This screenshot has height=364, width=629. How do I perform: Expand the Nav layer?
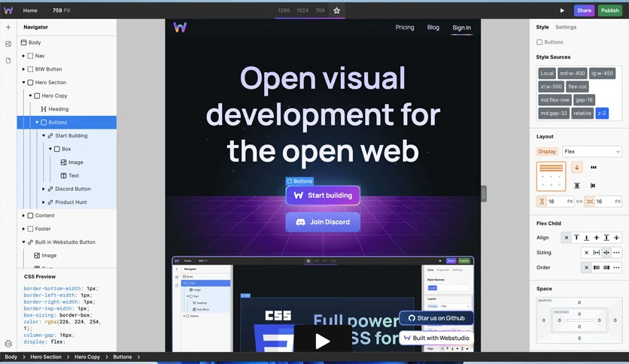point(23,56)
